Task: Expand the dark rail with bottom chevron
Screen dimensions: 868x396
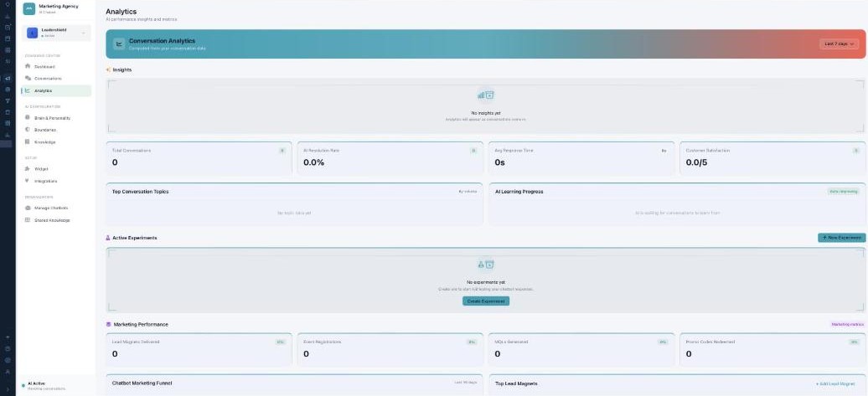Action: click(8, 389)
